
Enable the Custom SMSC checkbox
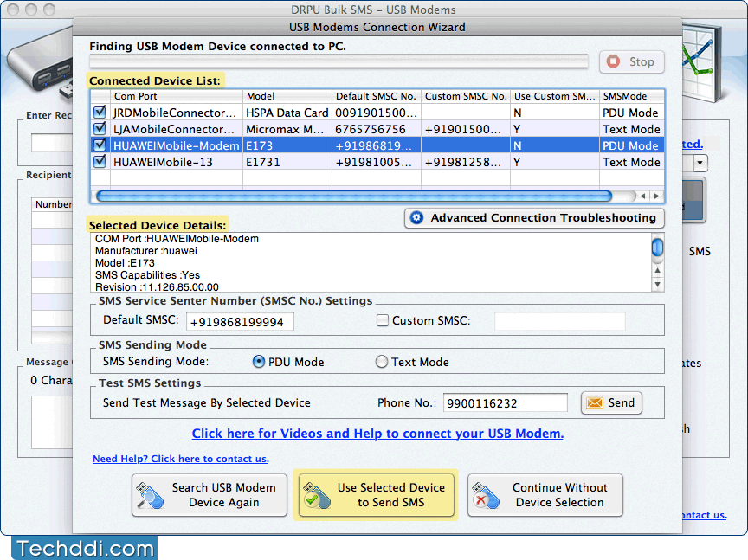tap(382, 320)
